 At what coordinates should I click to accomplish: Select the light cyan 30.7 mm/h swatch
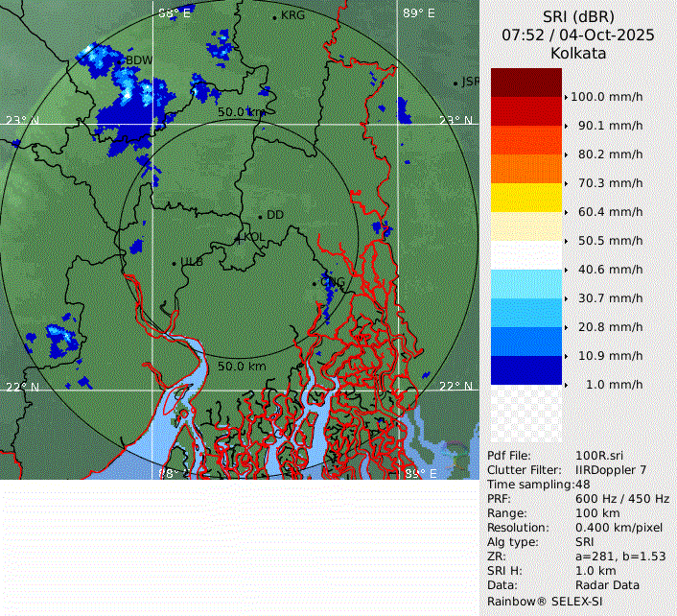click(x=525, y=284)
